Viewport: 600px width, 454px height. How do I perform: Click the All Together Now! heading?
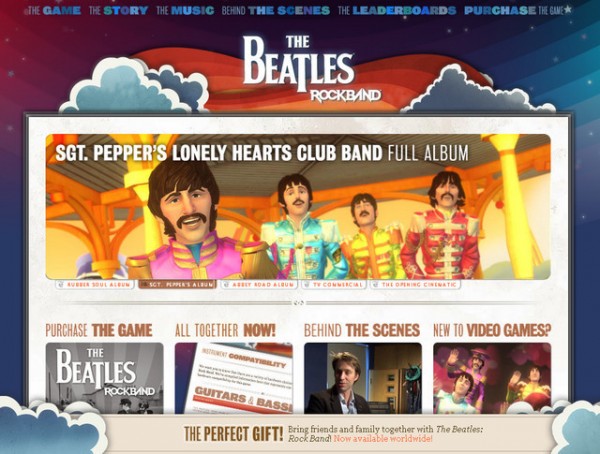tap(225, 330)
